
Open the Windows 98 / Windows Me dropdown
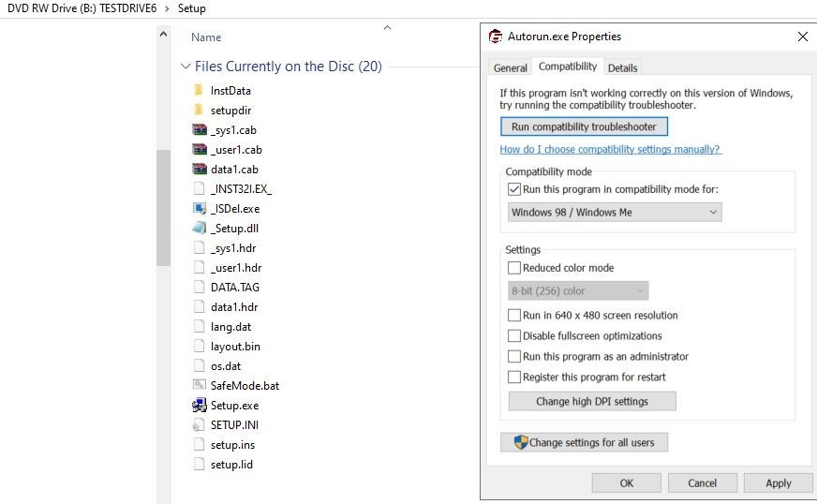[x=615, y=212]
